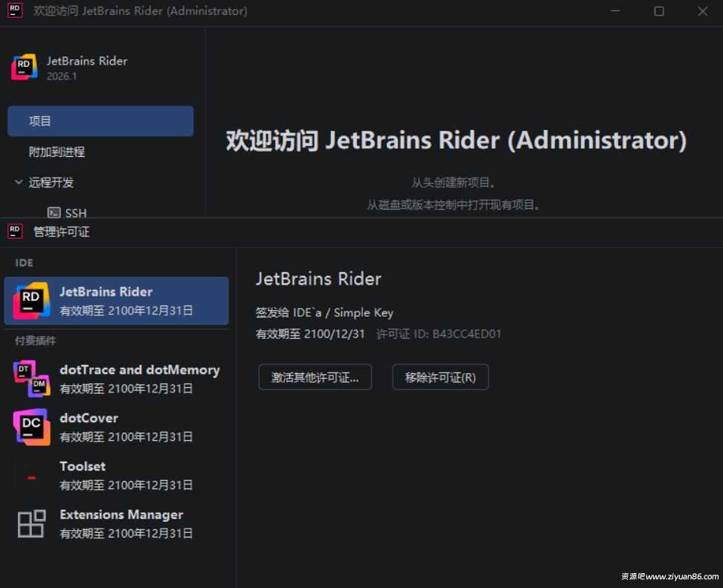
Task: Click the JetBrains Rider RD license icon
Action: pos(31,300)
